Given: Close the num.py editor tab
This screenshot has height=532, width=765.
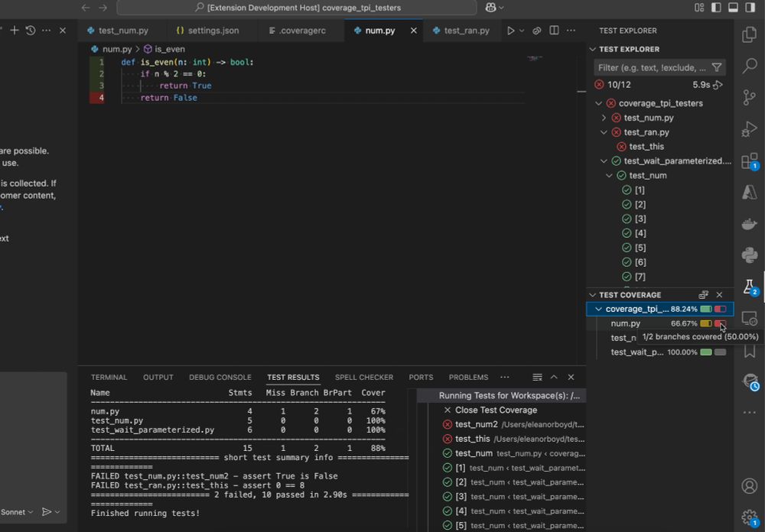Looking at the screenshot, I should pos(413,31).
